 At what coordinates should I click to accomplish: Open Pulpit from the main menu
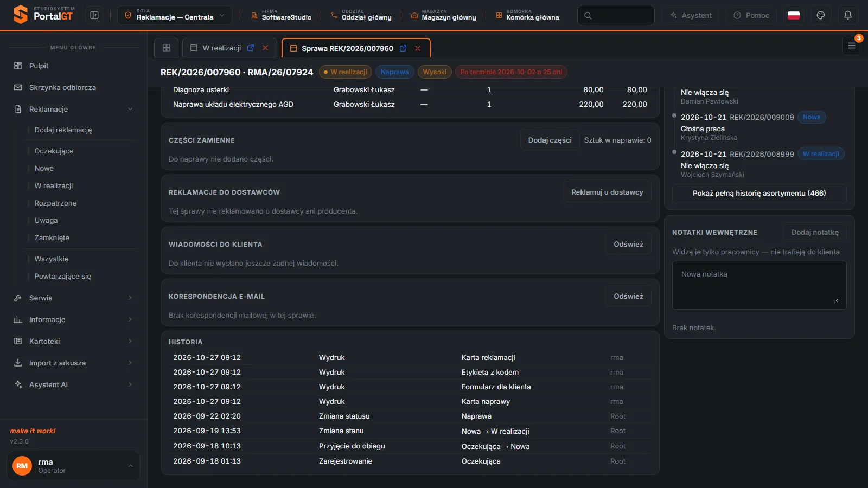click(x=73, y=66)
